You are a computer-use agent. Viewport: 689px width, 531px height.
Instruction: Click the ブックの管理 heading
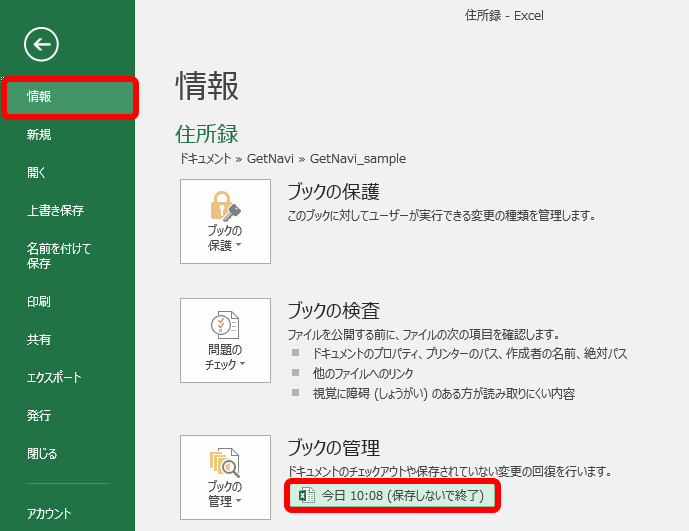click(x=334, y=448)
